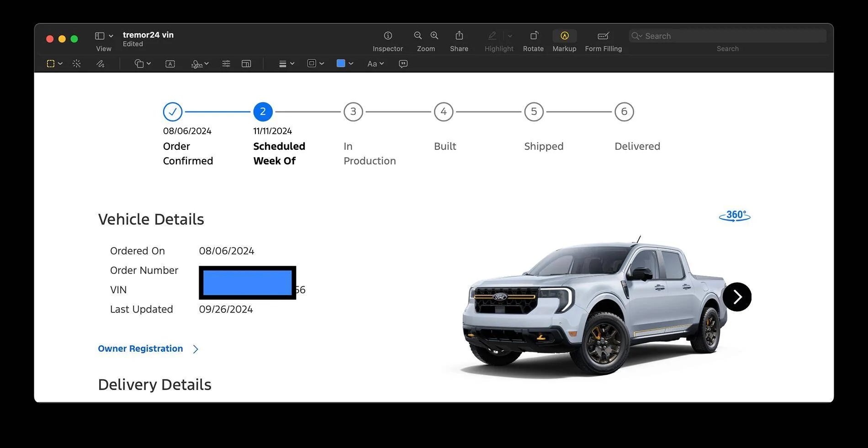Minimize the Preview window

click(x=62, y=39)
